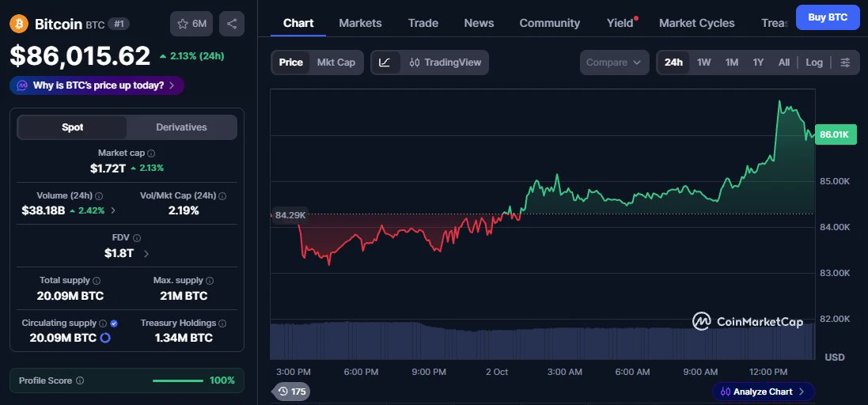Click info icon next to Profile Score

click(x=80, y=380)
